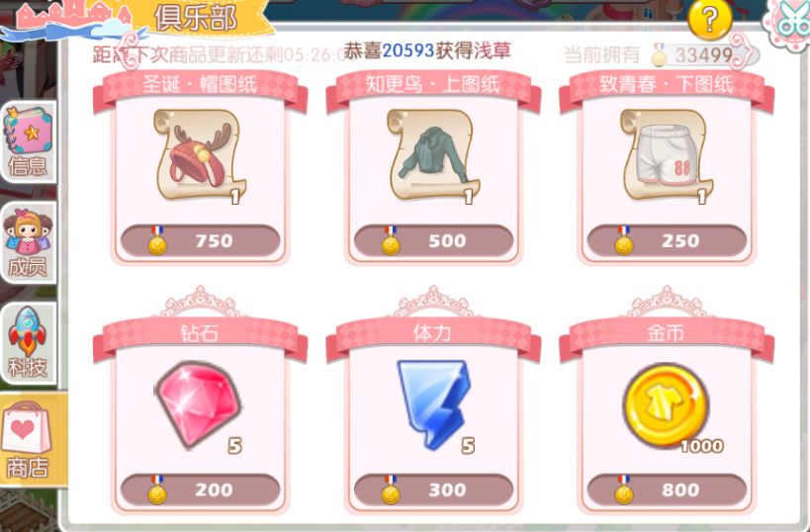The width and height of the screenshot is (810, 532).
Task: Buy 5 diamonds for 200 medals
Action: pos(201,489)
